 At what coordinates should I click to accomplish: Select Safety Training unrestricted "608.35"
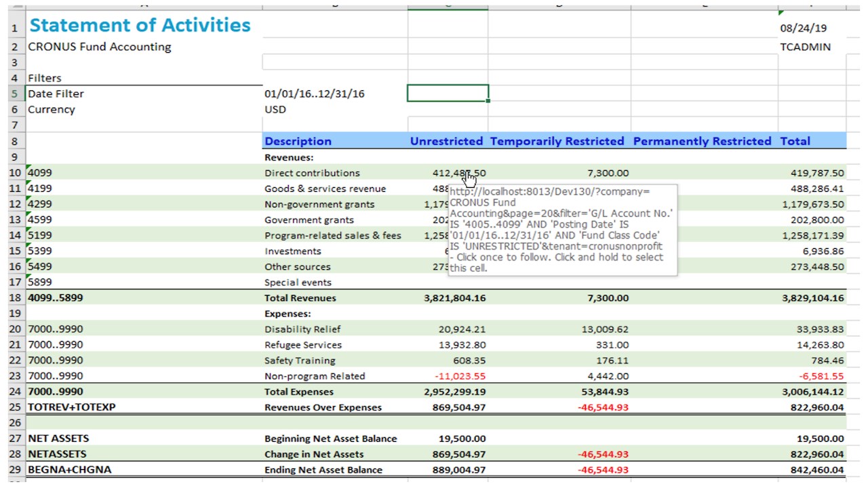(x=469, y=361)
